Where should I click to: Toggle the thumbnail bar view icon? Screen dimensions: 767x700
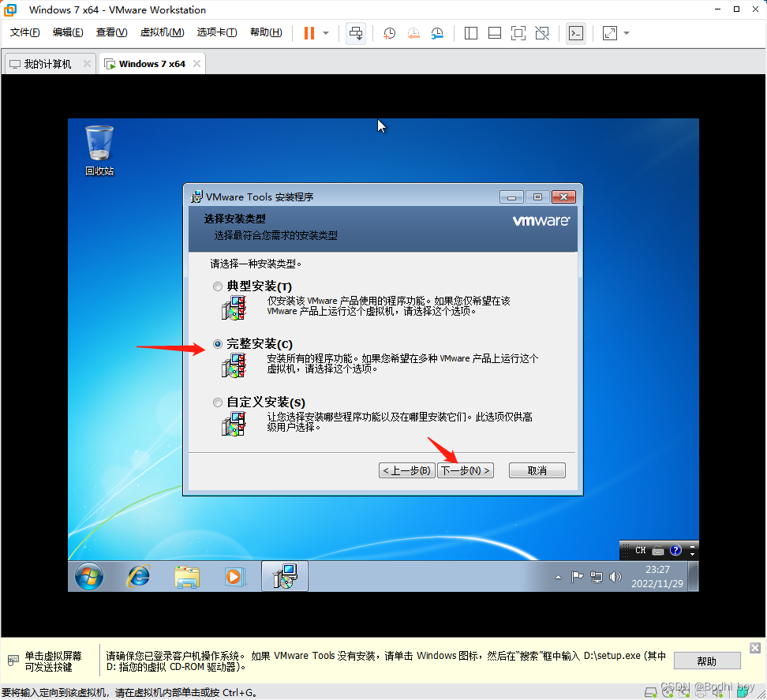point(495,33)
